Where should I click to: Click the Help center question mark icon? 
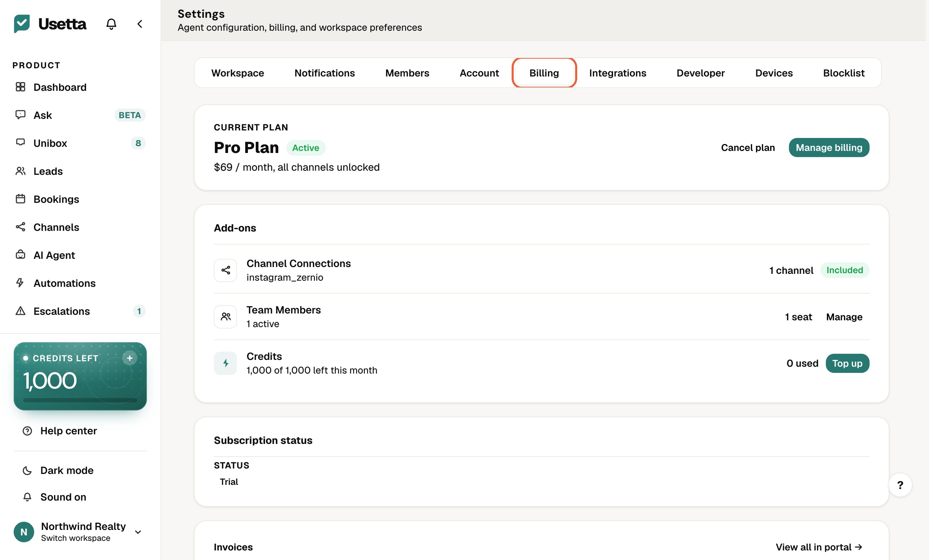27,431
